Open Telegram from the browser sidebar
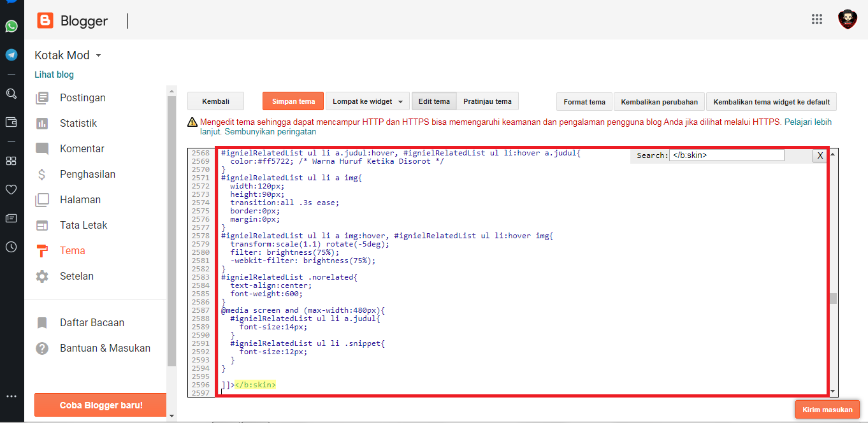Viewport: 868px width, 423px height. coord(11,55)
